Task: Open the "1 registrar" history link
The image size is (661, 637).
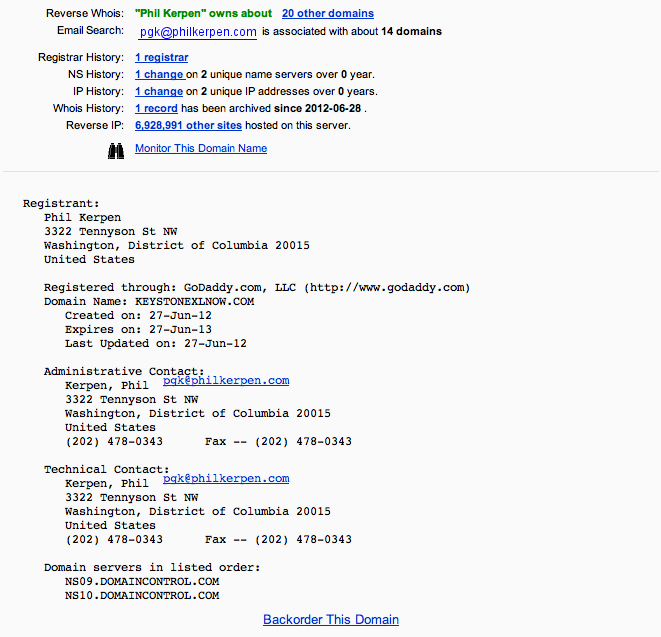Action: [161, 57]
